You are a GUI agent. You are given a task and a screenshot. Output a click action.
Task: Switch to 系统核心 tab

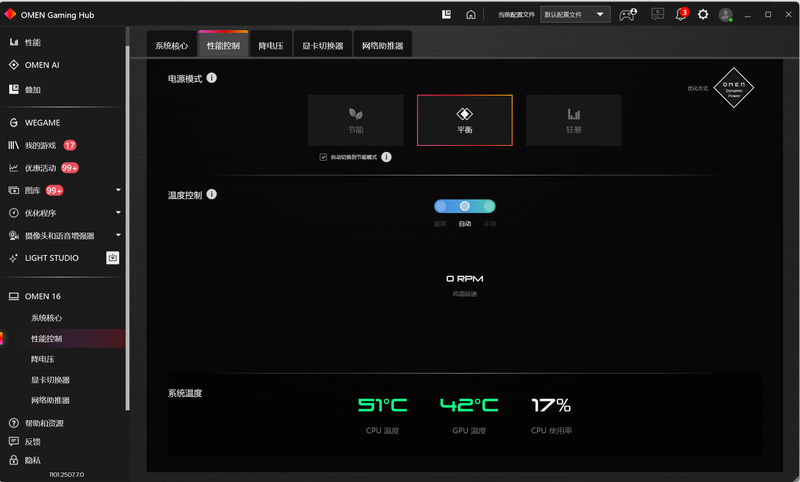click(x=171, y=46)
